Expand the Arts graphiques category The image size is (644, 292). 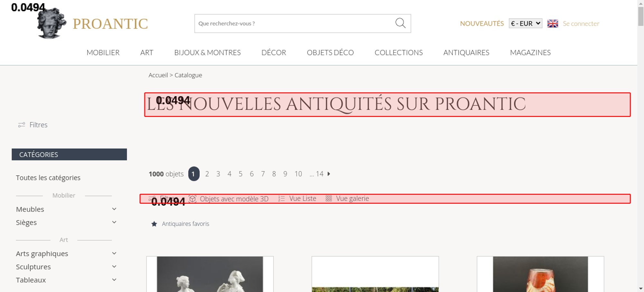(x=114, y=253)
